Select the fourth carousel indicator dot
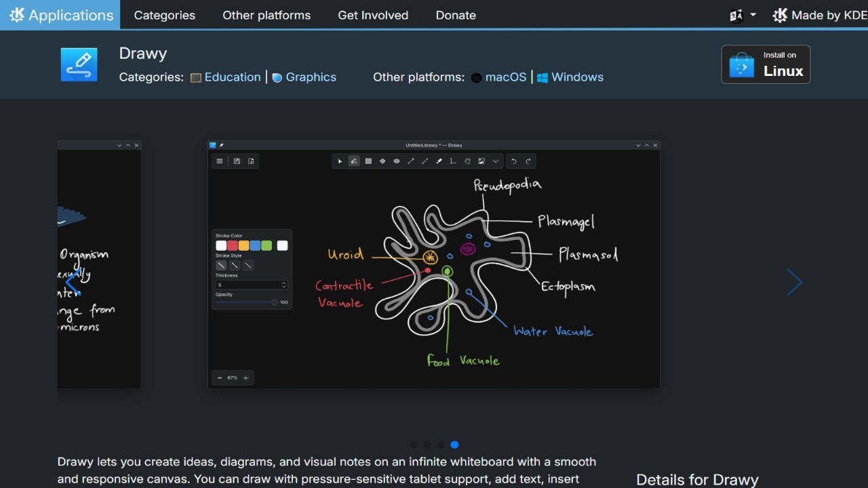This screenshot has height=488, width=868. pyautogui.click(x=454, y=445)
